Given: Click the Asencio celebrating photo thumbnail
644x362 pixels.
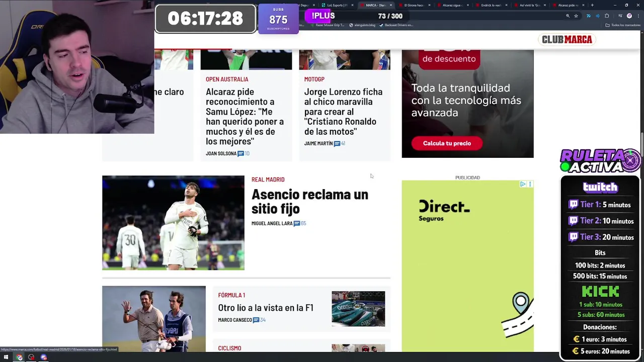Looking at the screenshot, I should (173, 223).
